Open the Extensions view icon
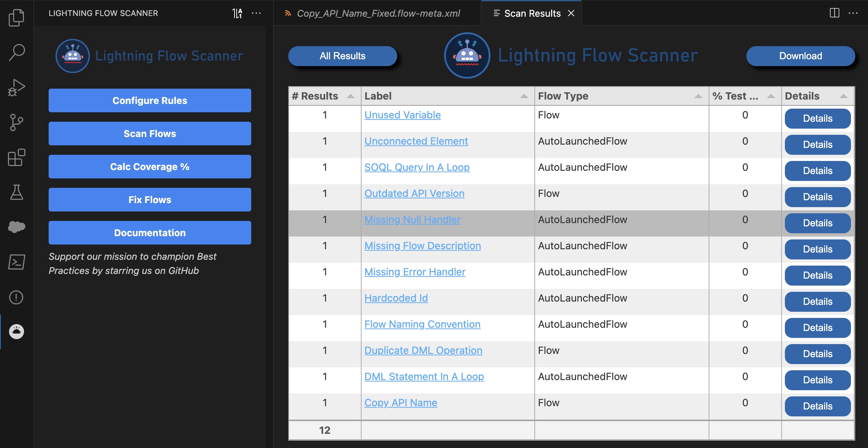 (16, 157)
